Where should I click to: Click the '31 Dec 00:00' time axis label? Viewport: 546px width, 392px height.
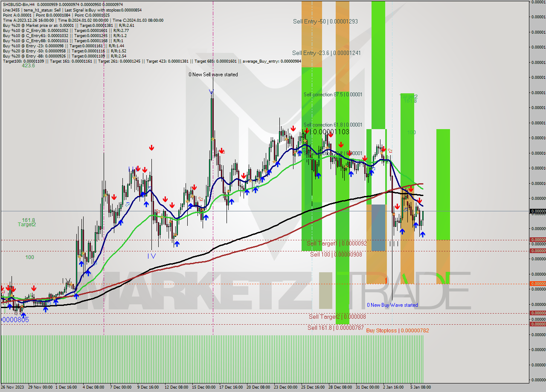coord(367,387)
